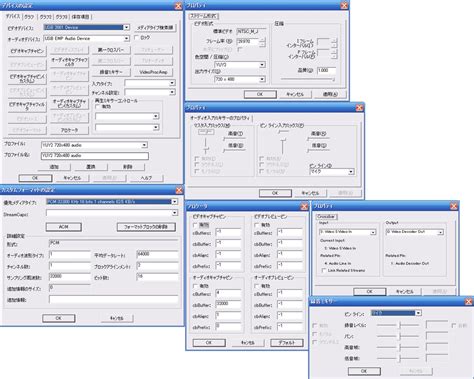Click the ビデオキャプチャピン button in device settings

tap(27, 51)
